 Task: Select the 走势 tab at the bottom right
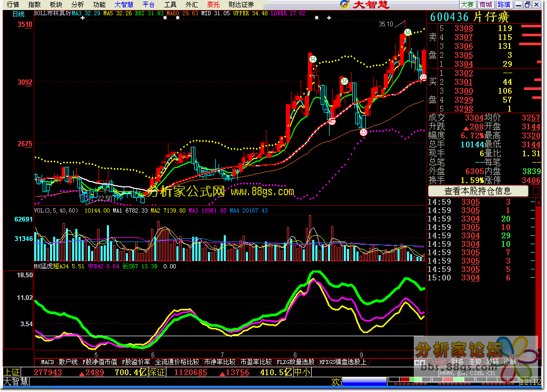coord(475,362)
